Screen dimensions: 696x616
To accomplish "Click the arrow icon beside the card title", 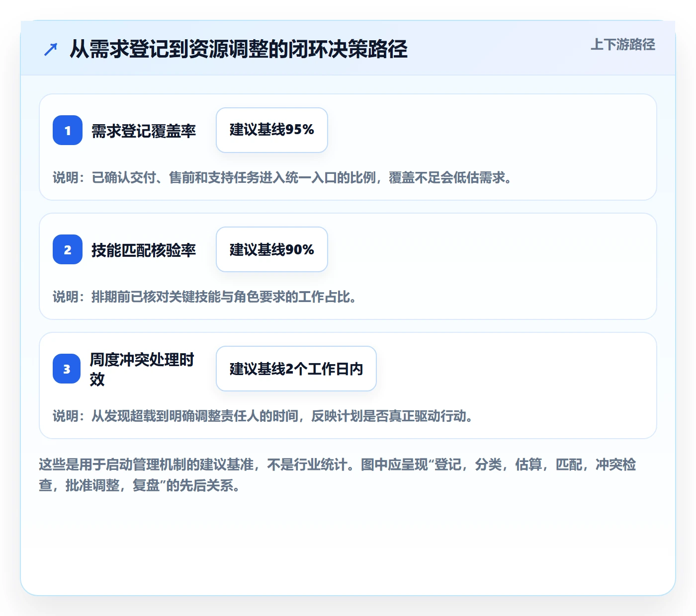I will [51, 50].
